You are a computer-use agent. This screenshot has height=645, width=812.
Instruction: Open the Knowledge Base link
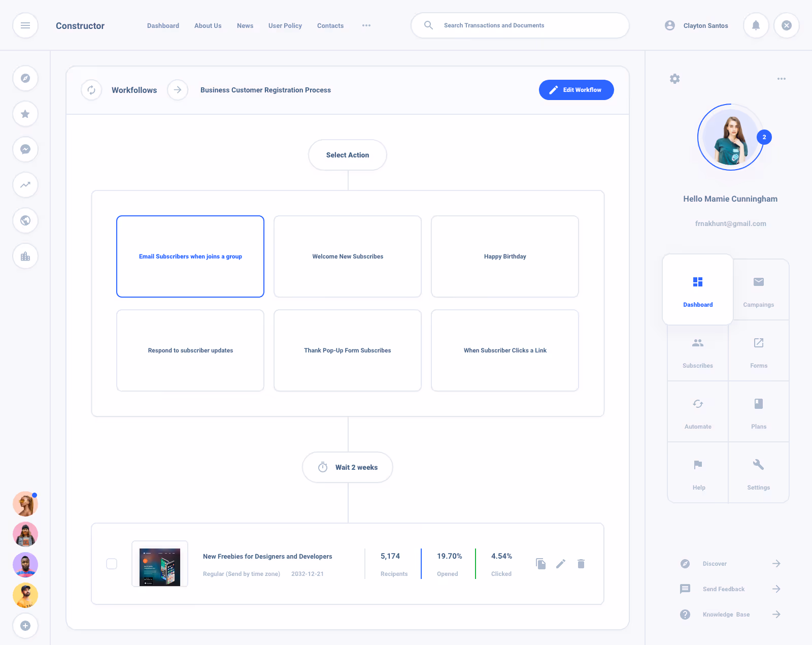pos(726,614)
